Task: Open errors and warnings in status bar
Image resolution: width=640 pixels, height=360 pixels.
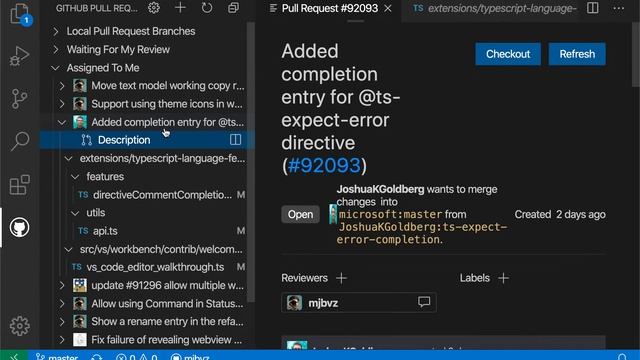Action: point(137,356)
